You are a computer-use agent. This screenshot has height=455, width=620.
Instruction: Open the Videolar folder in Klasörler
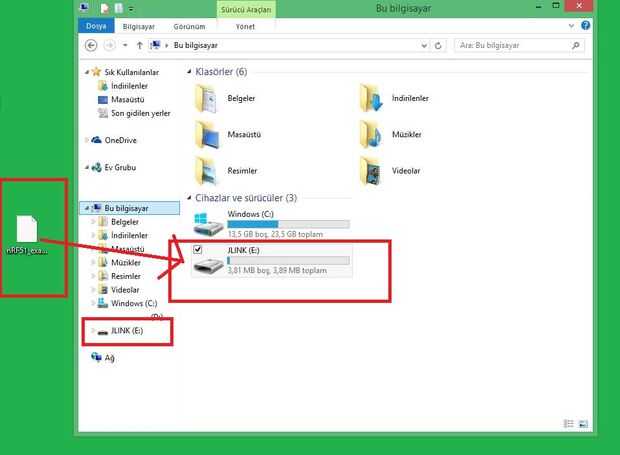tap(370, 171)
